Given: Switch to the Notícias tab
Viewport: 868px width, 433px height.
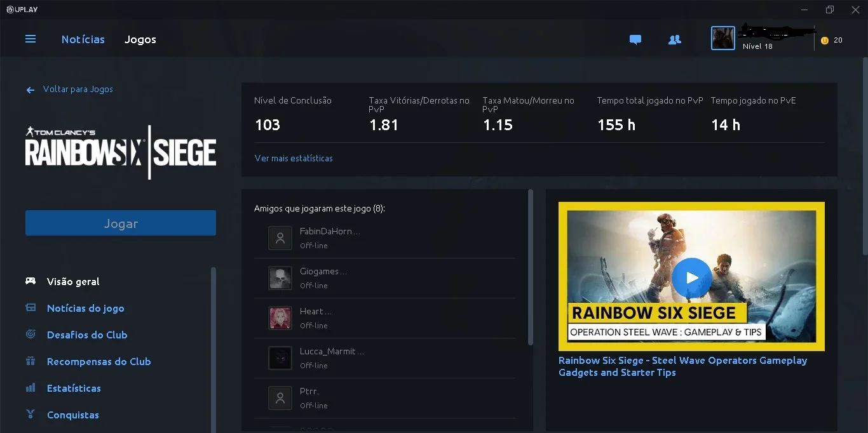Looking at the screenshot, I should (x=83, y=39).
